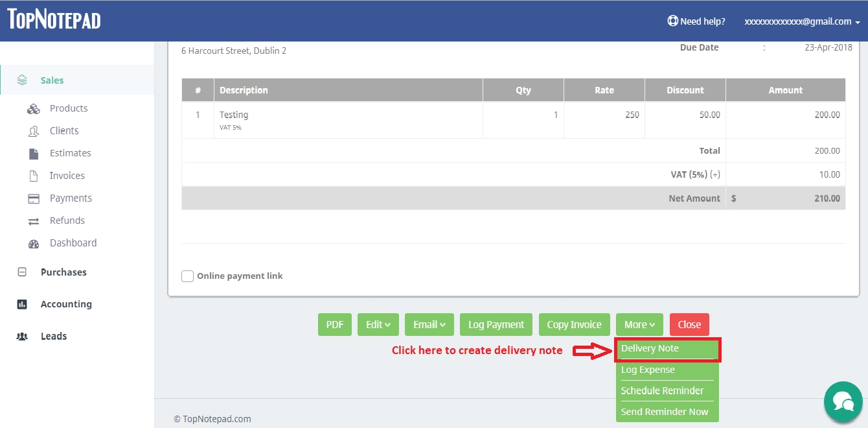This screenshot has width=868, height=428.
Task: Open Estimates using its document icon
Action: point(34,153)
